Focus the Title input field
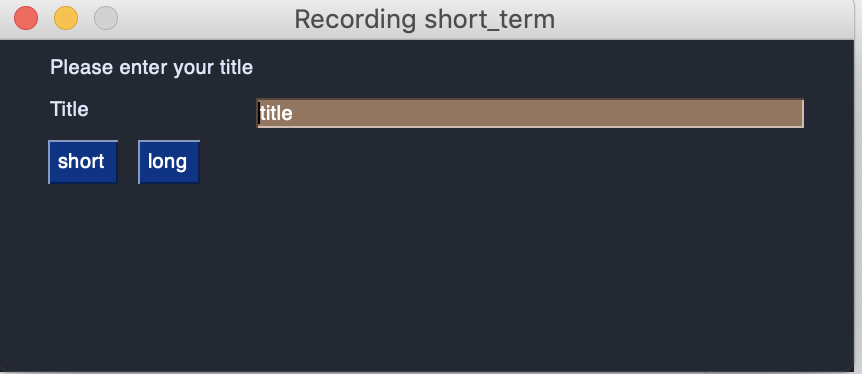Viewport: 862px width, 374px height. pos(530,113)
